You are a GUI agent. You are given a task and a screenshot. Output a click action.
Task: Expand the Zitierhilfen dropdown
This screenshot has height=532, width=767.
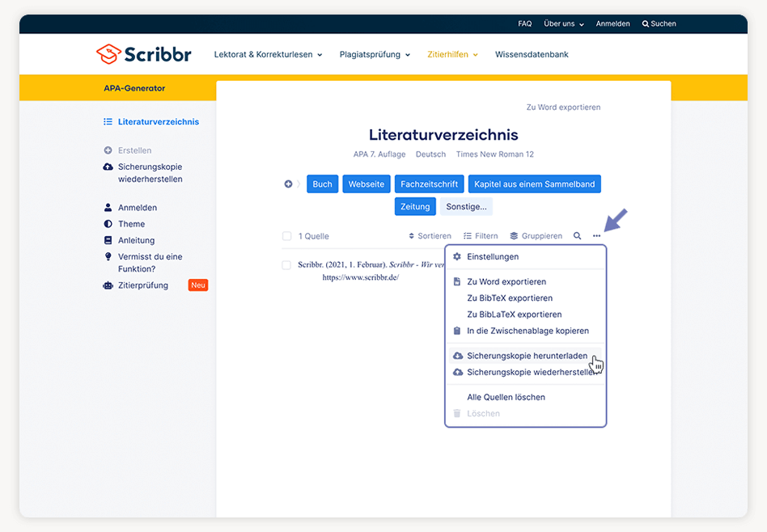(x=452, y=55)
